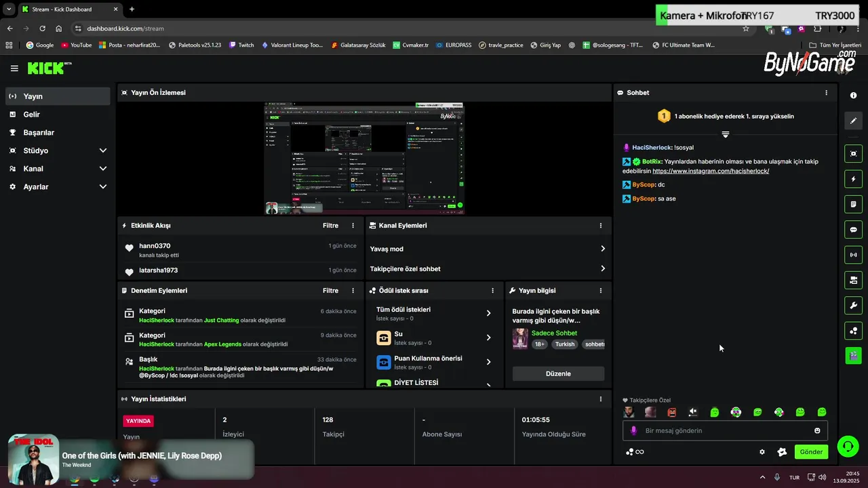Click the document list icon in right rail
This screenshot has width=868, height=488.
(x=854, y=204)
